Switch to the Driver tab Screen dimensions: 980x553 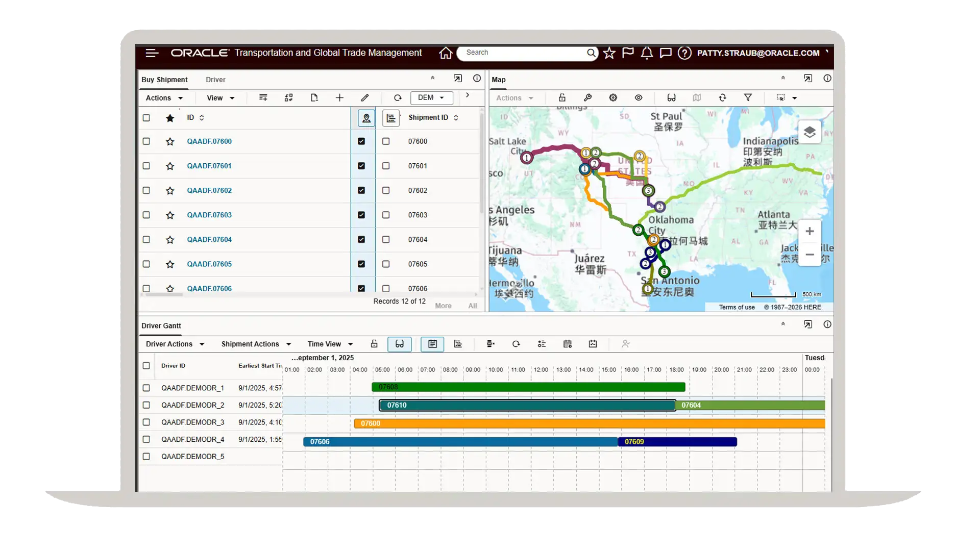pyautogui.click(x=215, y=80)
